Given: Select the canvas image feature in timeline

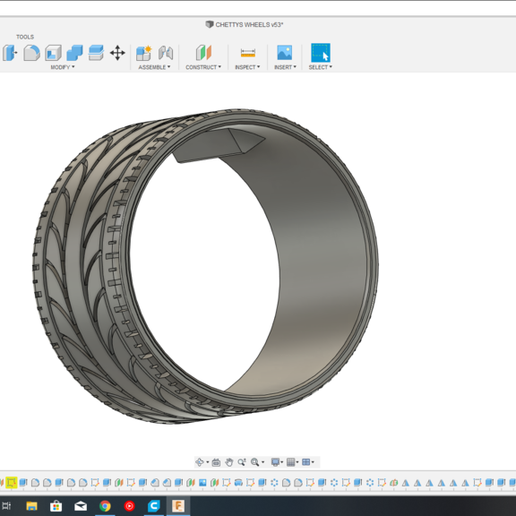Looking at the screenshot, I should [202, 482].
